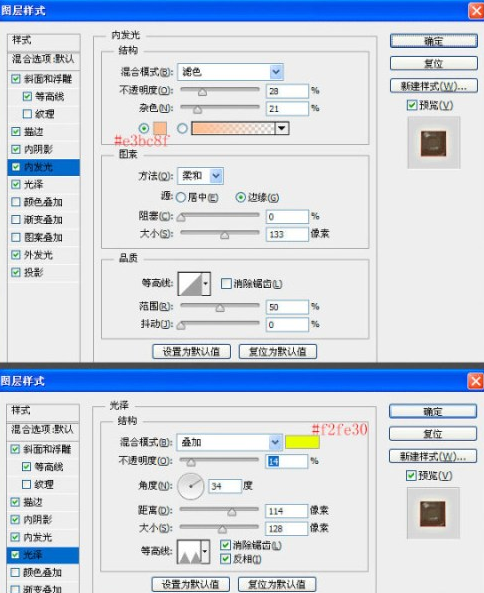This screenshot has width=484, height=593.
Task: Enable the 颜色叠加 checkbox in upper dialog
Action: 16,202
